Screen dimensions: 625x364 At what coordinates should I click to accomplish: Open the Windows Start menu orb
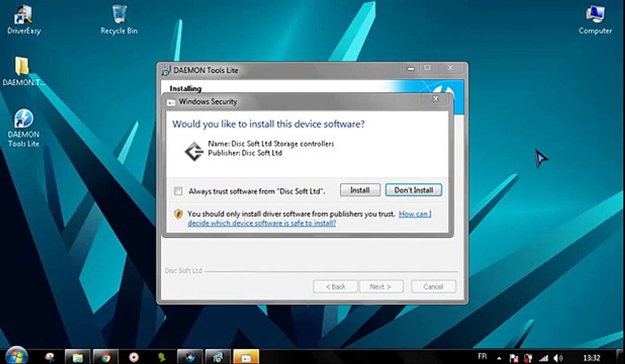tap(16, 356)
